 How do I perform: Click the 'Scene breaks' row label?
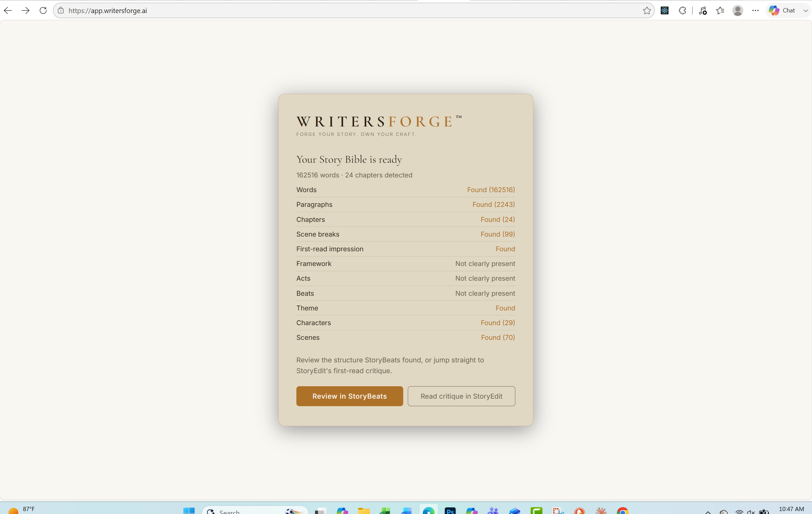coord(318,234)
